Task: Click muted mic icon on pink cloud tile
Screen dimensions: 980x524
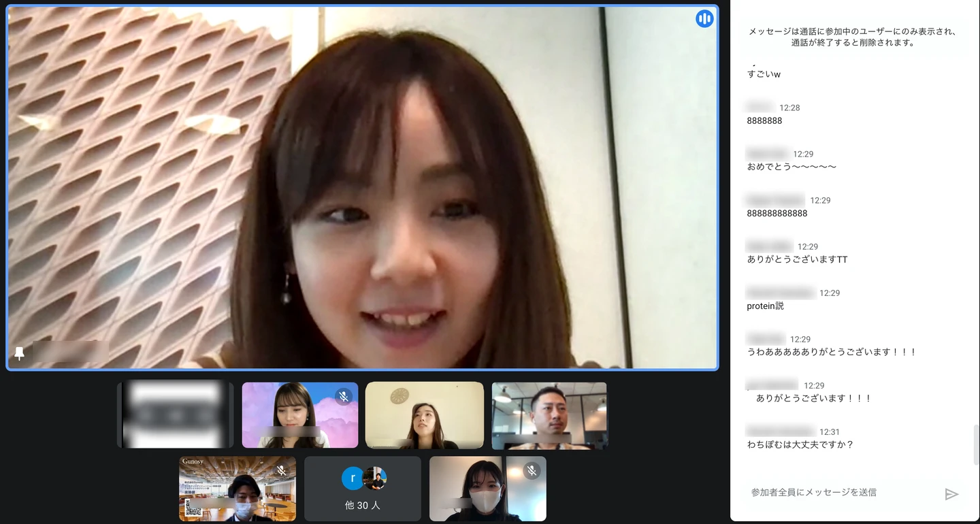Action: click(344, 396)
